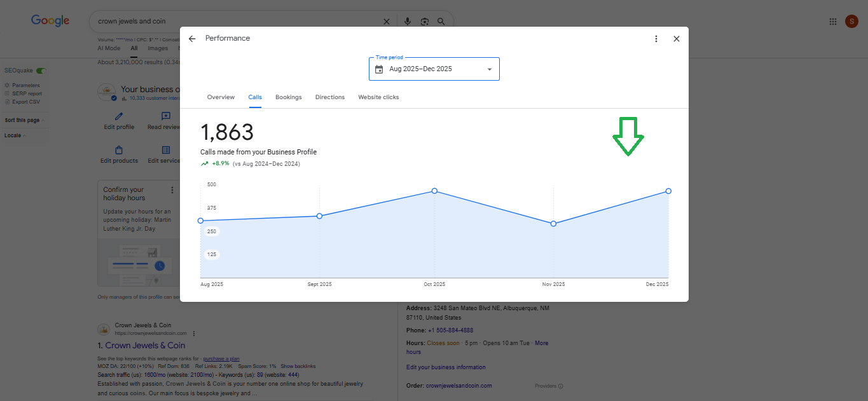
Task: Click the crownjewelsandcoin.com order link
Action: 458,386
